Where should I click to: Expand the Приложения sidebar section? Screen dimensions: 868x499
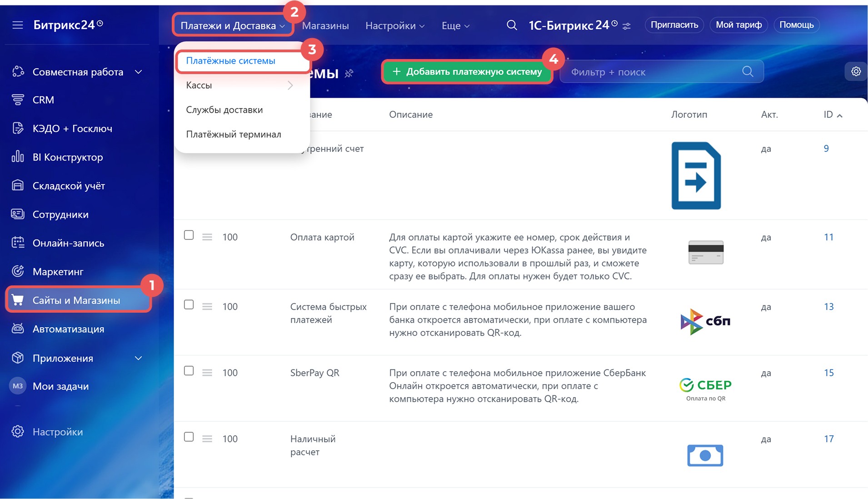138,358
